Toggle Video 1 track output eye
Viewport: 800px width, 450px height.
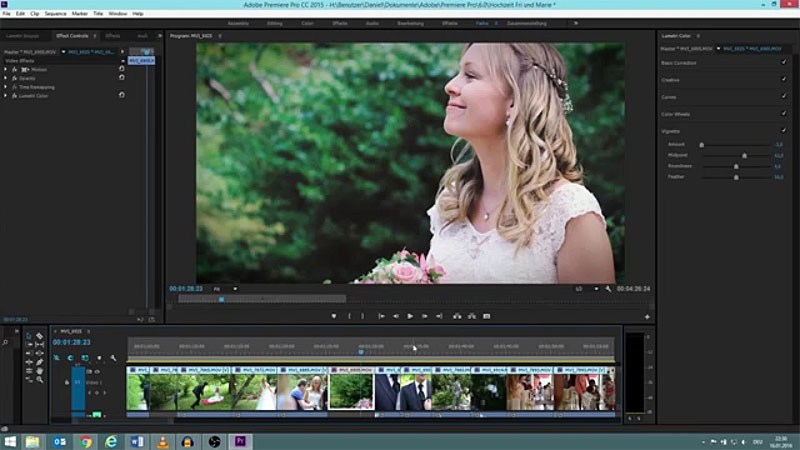click(97, 372)
